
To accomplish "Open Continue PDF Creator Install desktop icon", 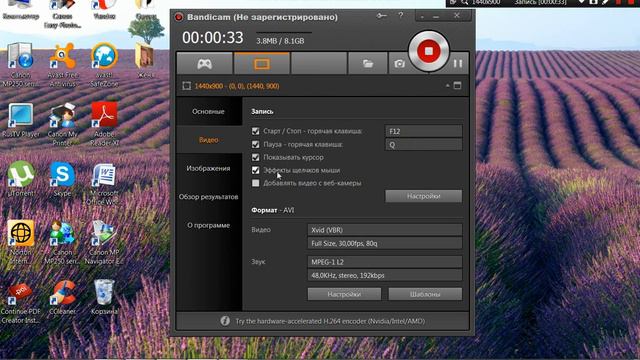I will [x=20, y=302].
